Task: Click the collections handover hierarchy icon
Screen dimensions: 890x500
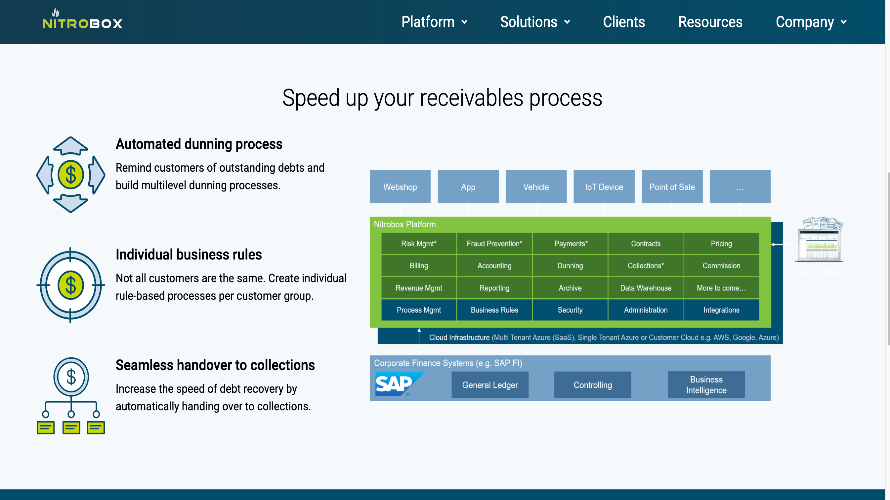Action: tap(71, 396)
